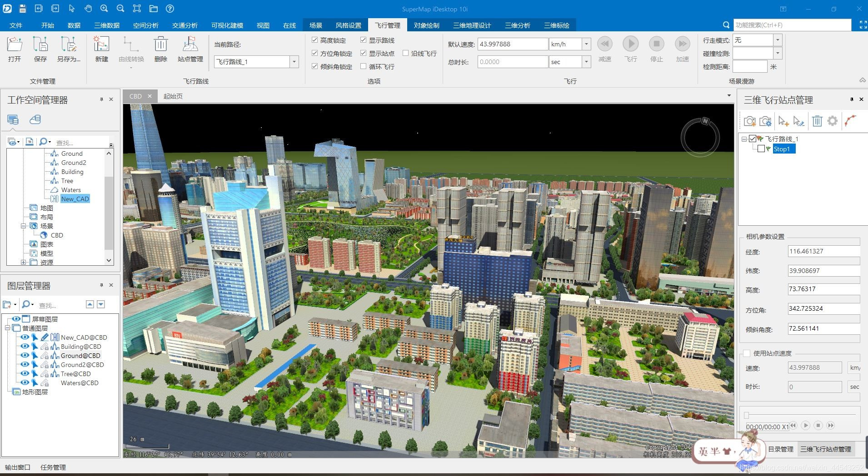This screenshot has height=476, width=868.
Task: Open stop settings gear icon
Action: [x=832, y=121]
